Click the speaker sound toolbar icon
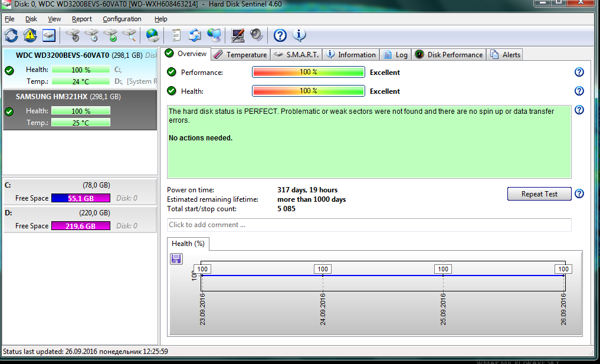 click(x=256, y=35)
